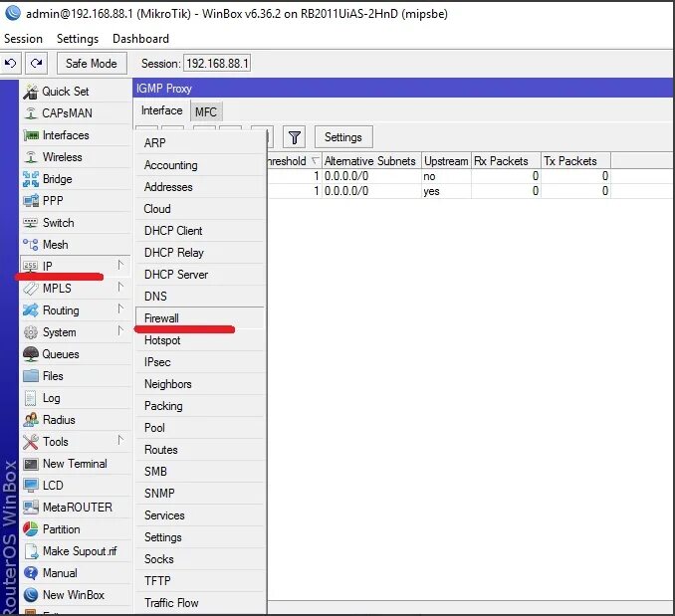Viewport: 675px width, 616px height.
Task: Open Queues in the sidebar
Action: tap(76, 354)
